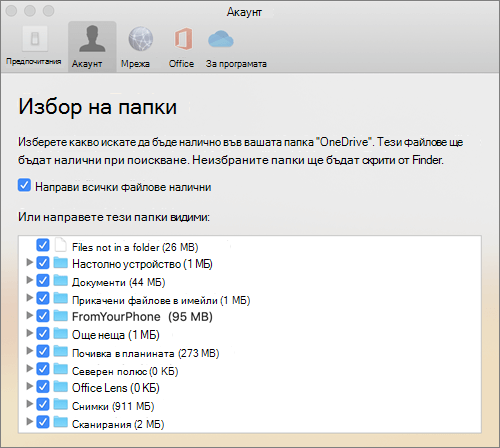Expand the Сканирания folder
This screenshot has height=448, width=500.
click(x=29, y=421)
